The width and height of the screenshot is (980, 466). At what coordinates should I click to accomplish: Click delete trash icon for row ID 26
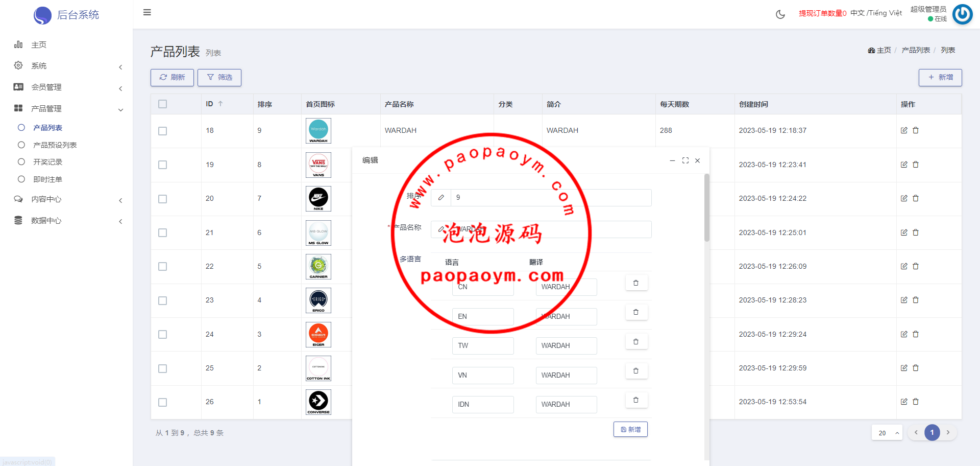(x=916, y=402)
